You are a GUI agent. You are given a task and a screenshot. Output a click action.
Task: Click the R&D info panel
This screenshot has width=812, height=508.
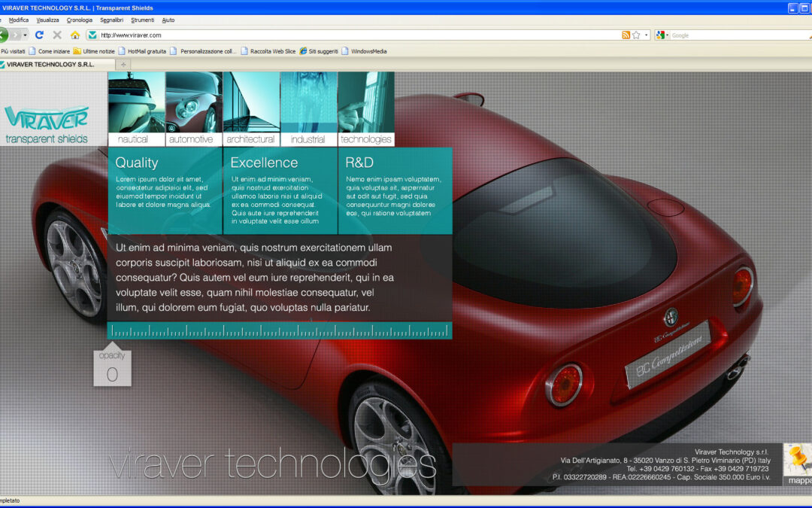click(395, 190)
